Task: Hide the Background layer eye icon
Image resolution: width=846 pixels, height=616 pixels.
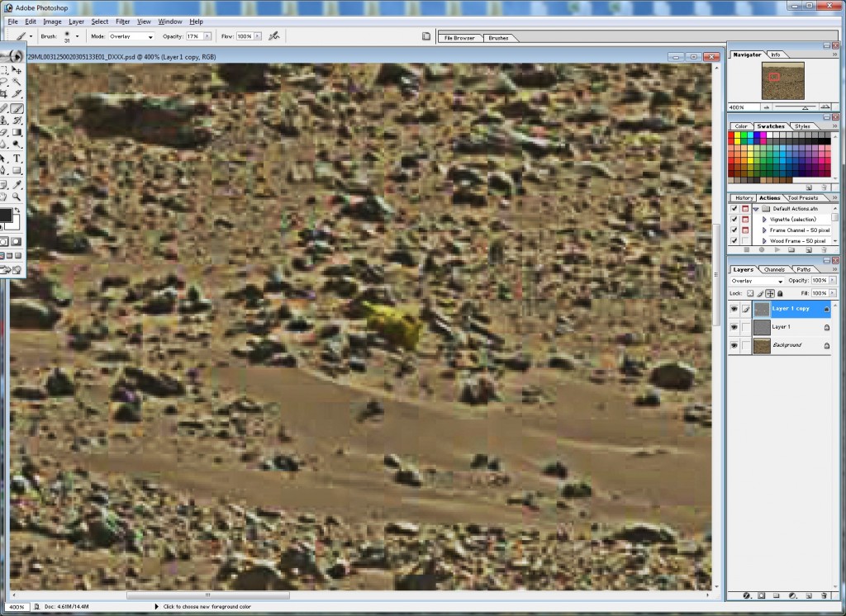Action: (x=734, y=345)
